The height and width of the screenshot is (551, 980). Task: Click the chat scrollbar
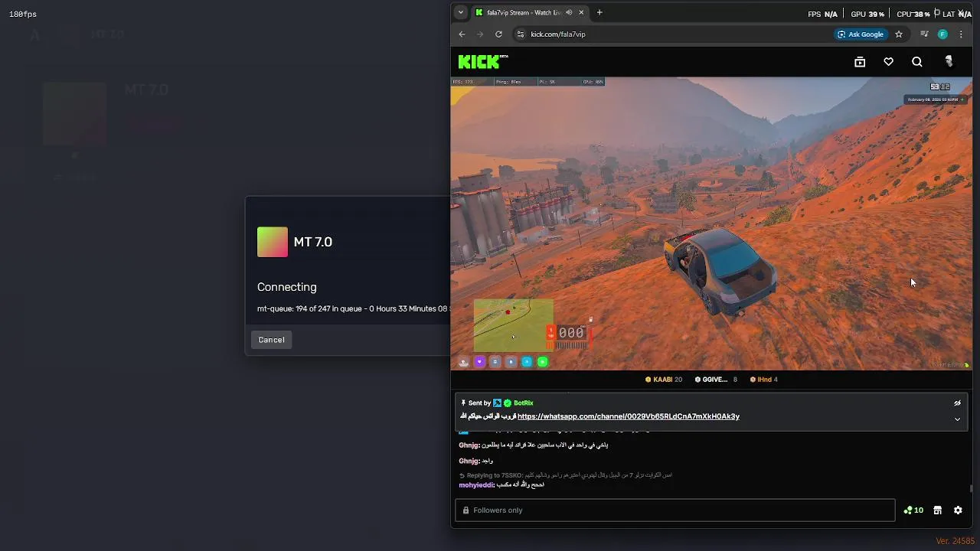pos(971,488)
